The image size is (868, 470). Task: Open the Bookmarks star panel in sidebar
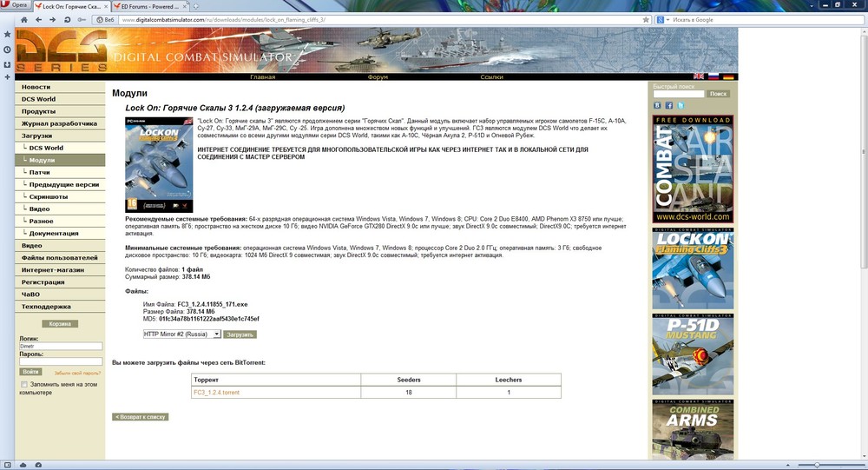7,35
